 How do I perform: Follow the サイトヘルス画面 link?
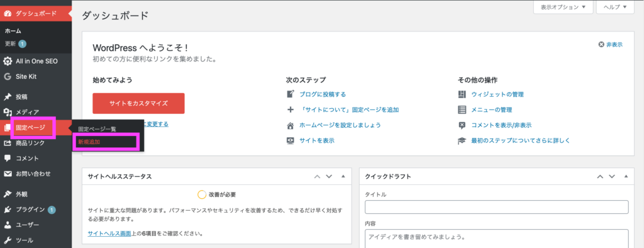pos(109,234)
